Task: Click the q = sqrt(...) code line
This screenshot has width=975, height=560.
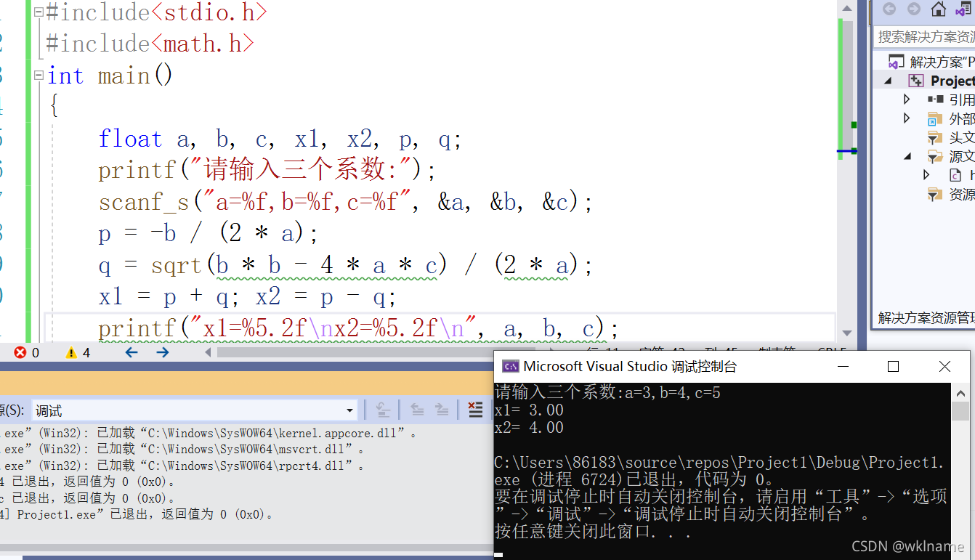Action: (346, 266)
